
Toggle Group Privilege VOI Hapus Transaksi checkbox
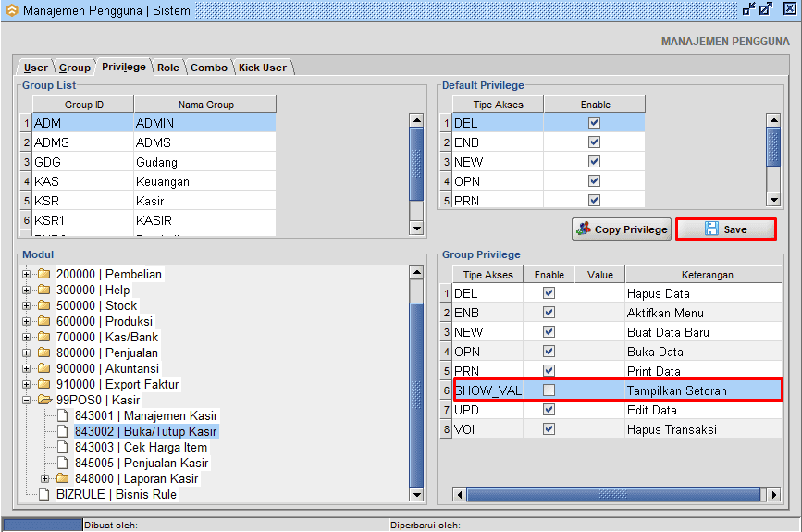[549, 429]
